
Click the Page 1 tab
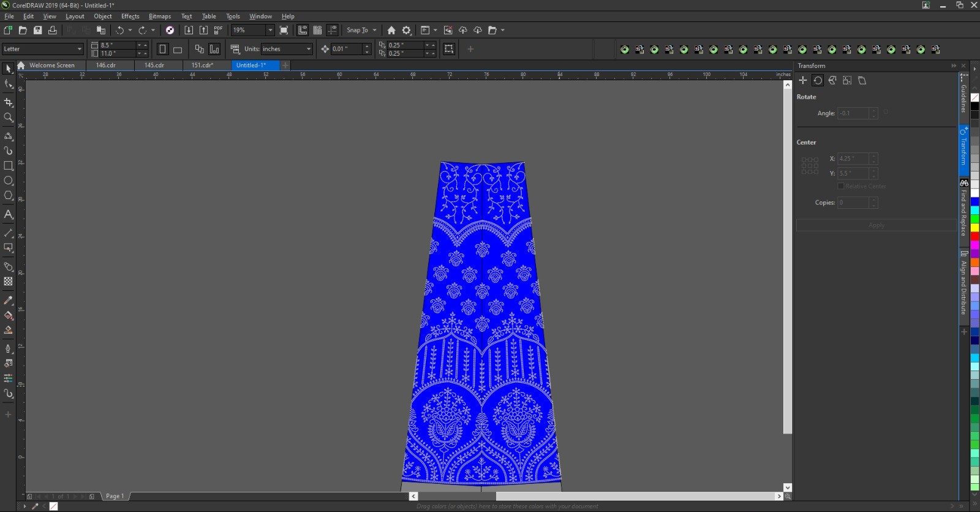(115, 496)
